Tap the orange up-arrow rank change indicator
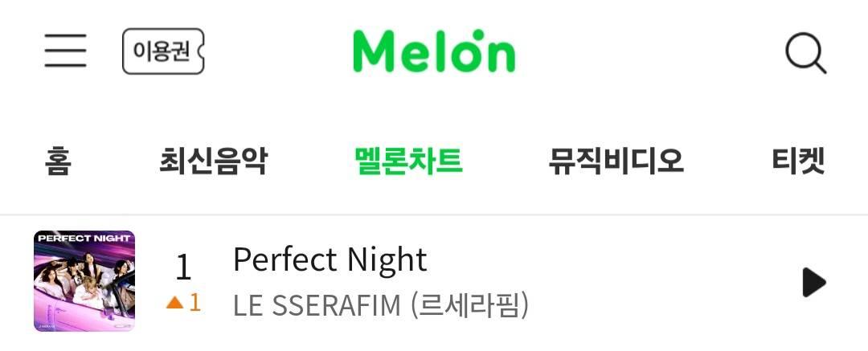This screenshot has width=868, height=351. [x=174, y=303]
